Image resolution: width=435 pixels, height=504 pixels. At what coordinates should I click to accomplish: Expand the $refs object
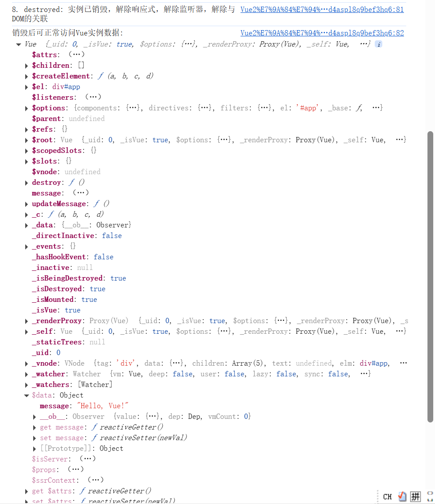[26, 129]
